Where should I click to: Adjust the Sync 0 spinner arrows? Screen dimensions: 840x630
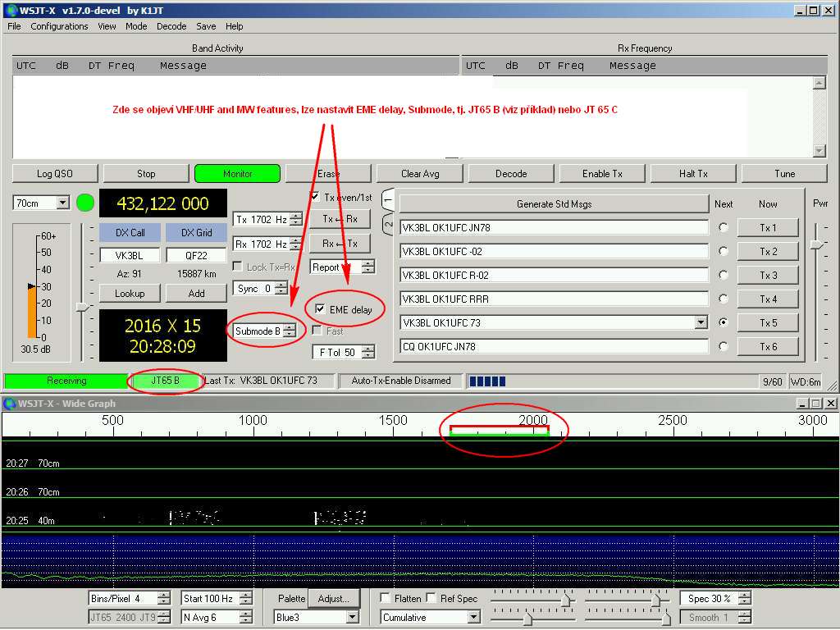pos(281,289)
